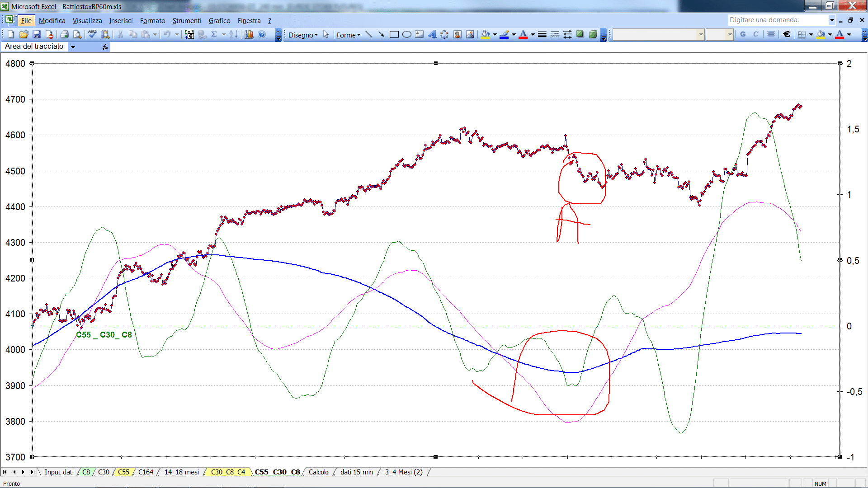Switch to the 14_18 mesi sheet tab

coord(181,472)
